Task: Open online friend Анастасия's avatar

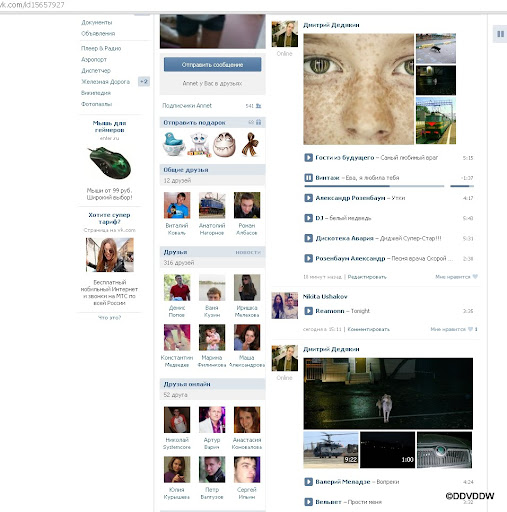Action: tap(247, 420)
